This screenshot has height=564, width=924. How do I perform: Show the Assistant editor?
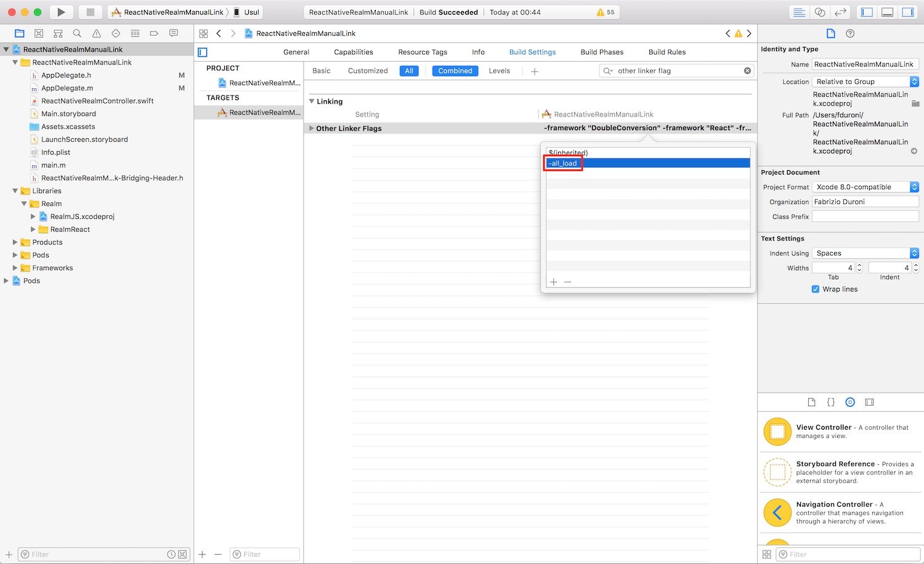(820, 12)
